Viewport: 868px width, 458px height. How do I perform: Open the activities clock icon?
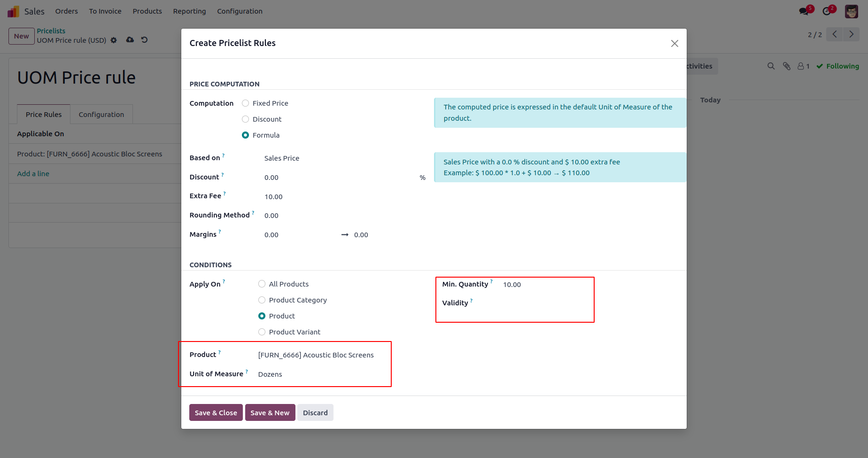[827, 11]
